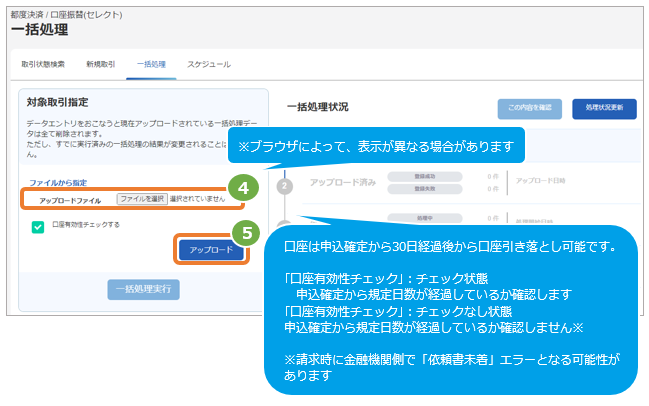649x406 pixels.
Task: Click the ファイルを選択 button
Action: point(142,199)
